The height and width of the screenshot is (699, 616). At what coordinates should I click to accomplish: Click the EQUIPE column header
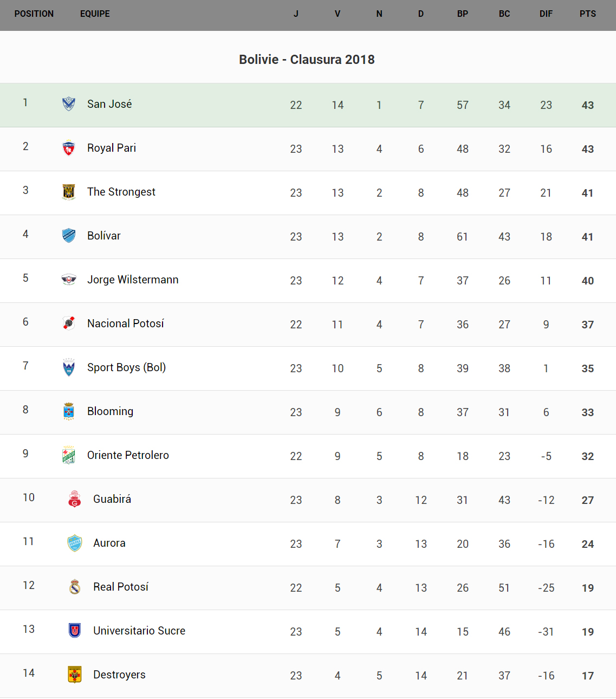coord(95,14)
